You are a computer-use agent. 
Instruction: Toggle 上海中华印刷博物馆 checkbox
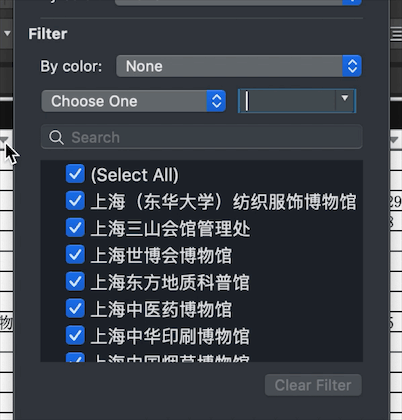pos(75,335)
